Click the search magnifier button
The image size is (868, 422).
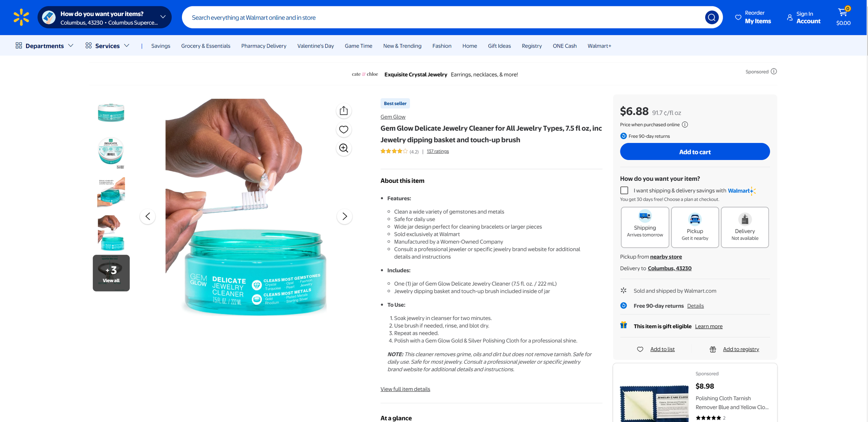[711, 17]
